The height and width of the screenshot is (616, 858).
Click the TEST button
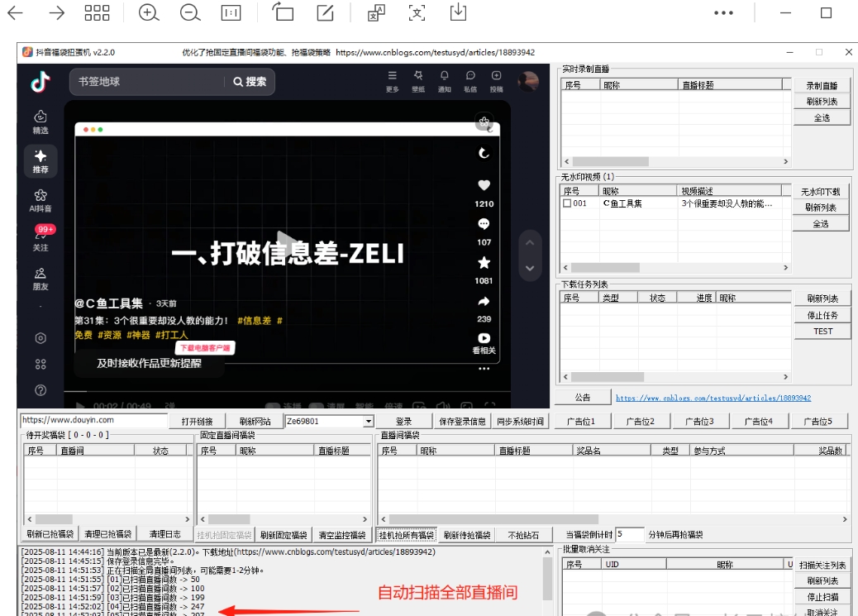(822, 332)
